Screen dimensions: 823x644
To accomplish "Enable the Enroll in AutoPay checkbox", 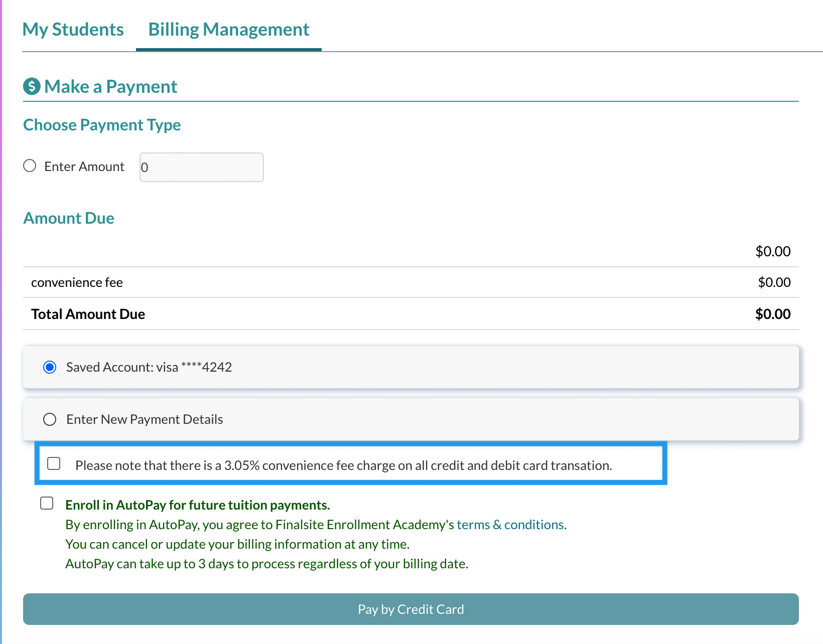I will coord(47,503).
